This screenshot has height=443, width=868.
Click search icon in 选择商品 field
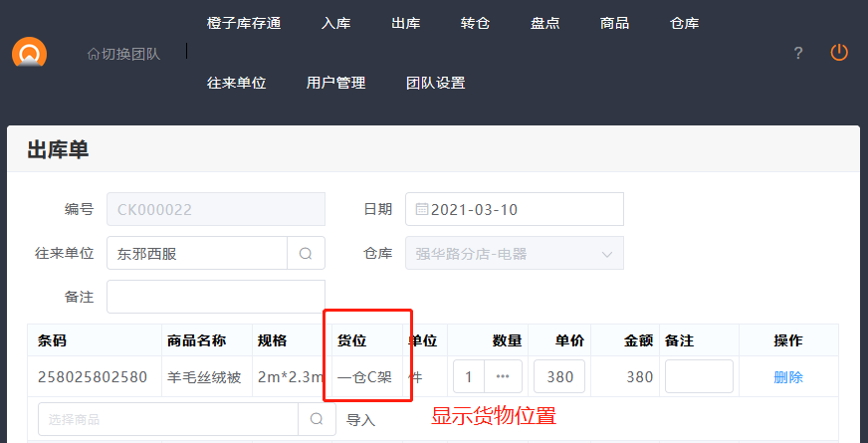[x=317, y=419]
